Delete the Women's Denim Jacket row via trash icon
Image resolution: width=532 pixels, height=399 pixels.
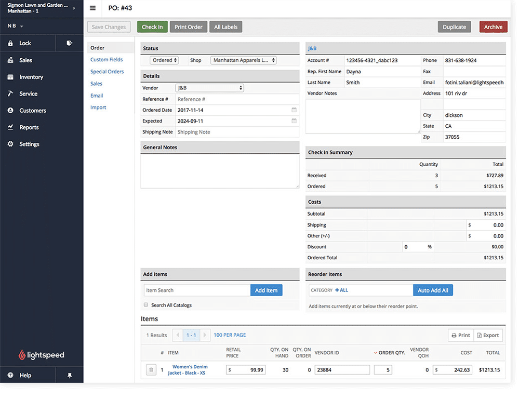click(151, 370)
